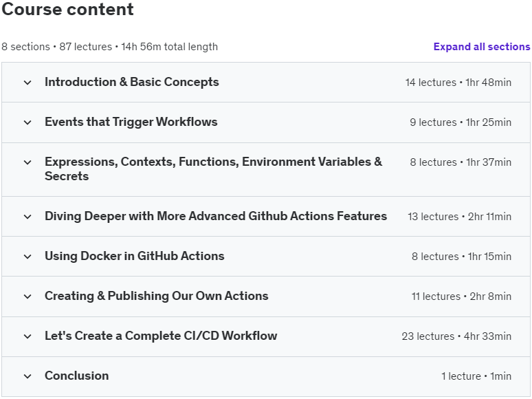Viewport: 532px width, 399px height.
Task: Click the 9 lectures • 1hr 25min text
Action: tap(461, 122)
